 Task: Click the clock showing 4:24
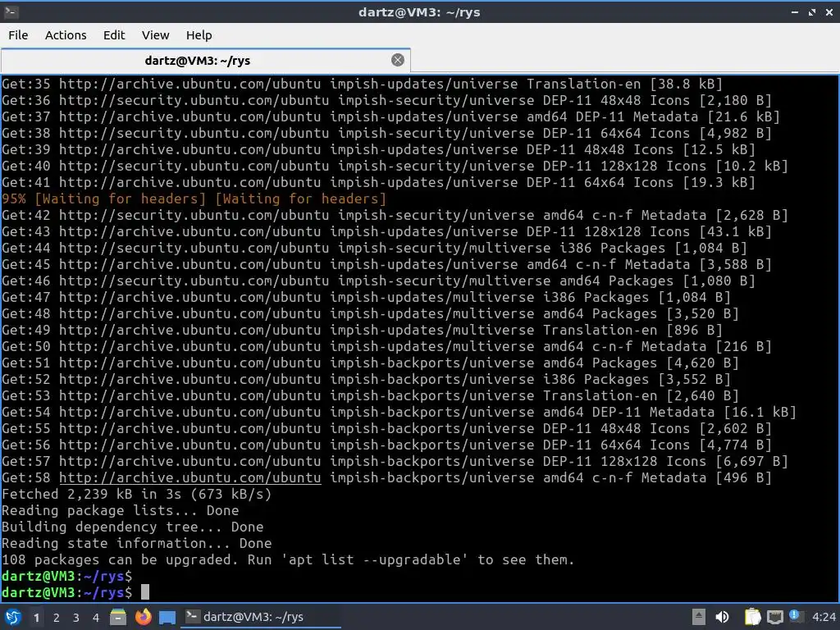point(824,617)
